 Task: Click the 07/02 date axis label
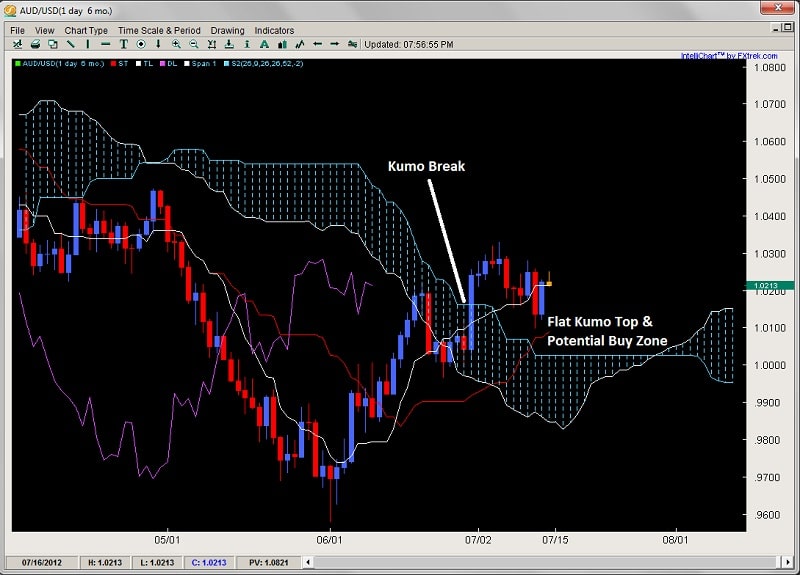point(478,540)
